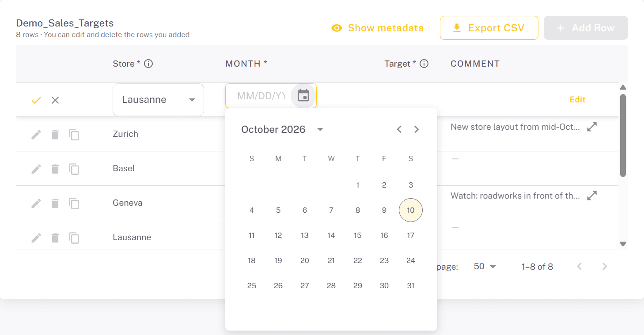Go to next page of table results
Image resolution: width=644 pixels, height=335 pixels.
605,267
